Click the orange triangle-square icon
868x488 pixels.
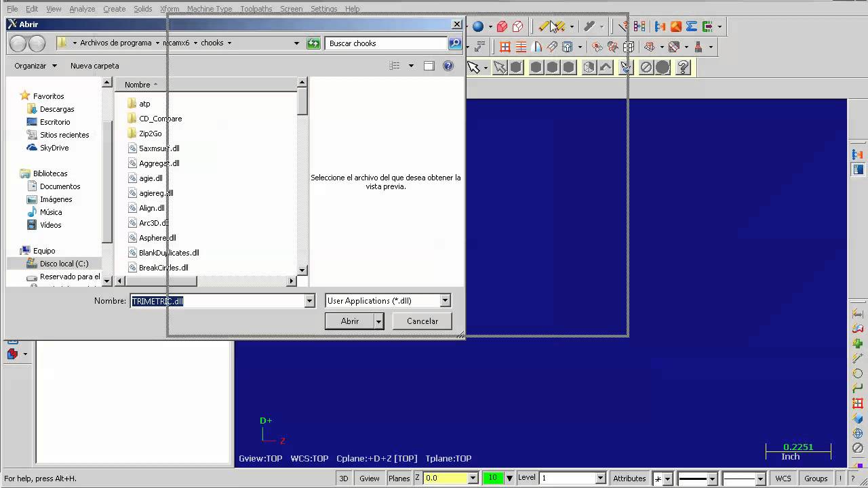(676, 26)
